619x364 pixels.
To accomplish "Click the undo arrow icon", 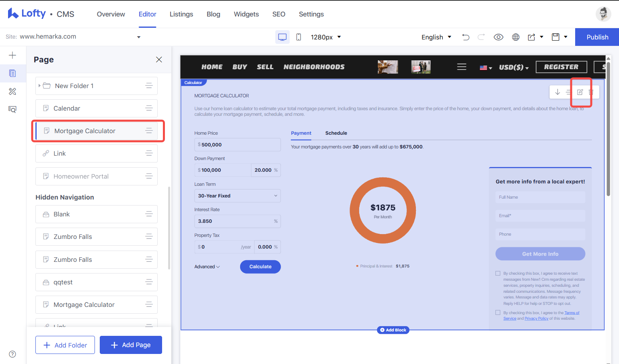I will coord(466,37).
